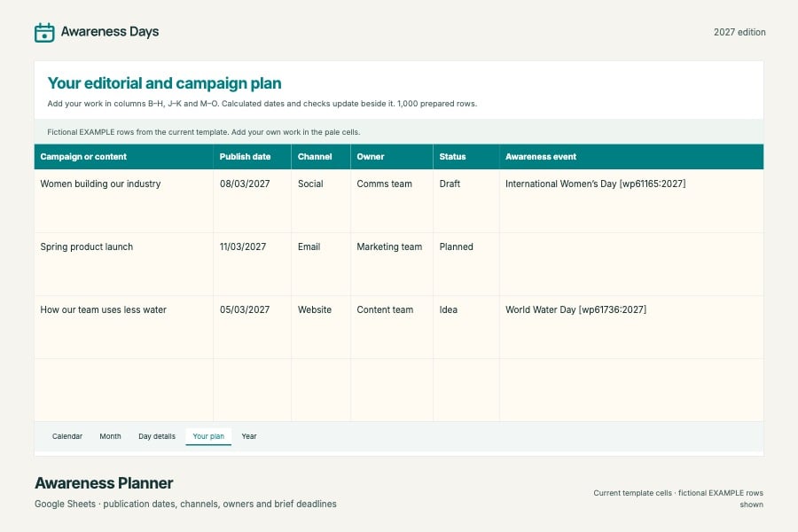Click the Content team owner cell
The height and width of the screenshot is (532, 798).
coord(392,327)
